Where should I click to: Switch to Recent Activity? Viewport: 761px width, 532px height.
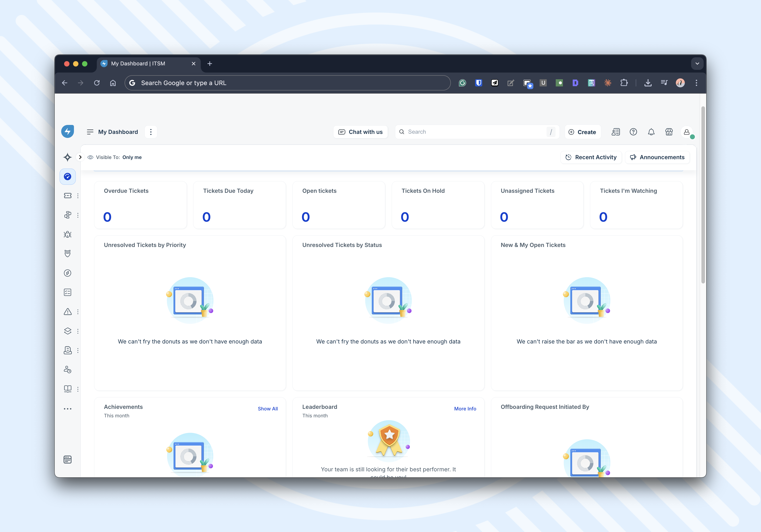[591, 157]
